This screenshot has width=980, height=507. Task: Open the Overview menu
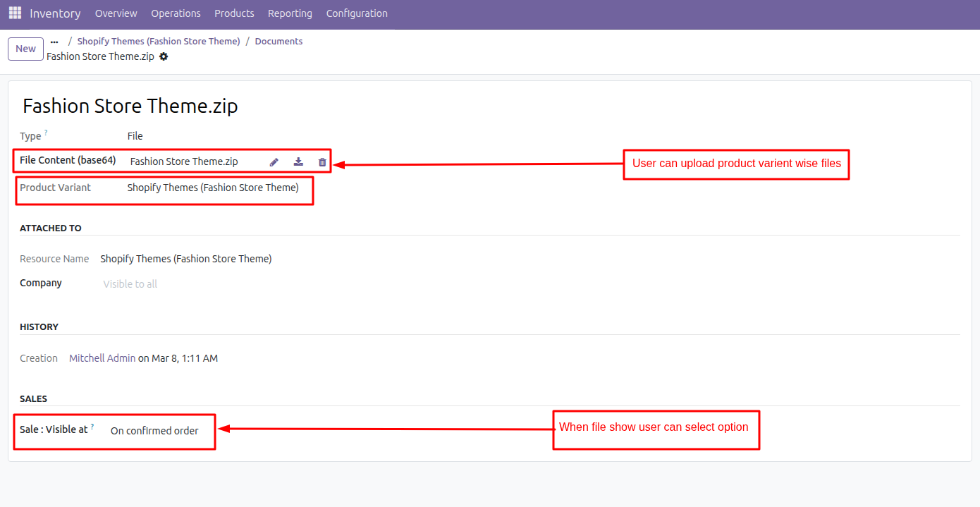pyautogui.click(x=116, y=13)
